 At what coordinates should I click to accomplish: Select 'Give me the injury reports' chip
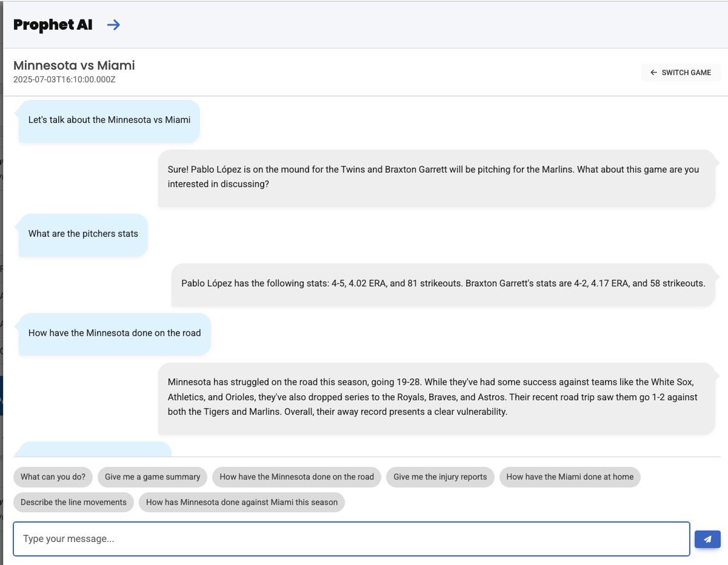tap(440, 477)
